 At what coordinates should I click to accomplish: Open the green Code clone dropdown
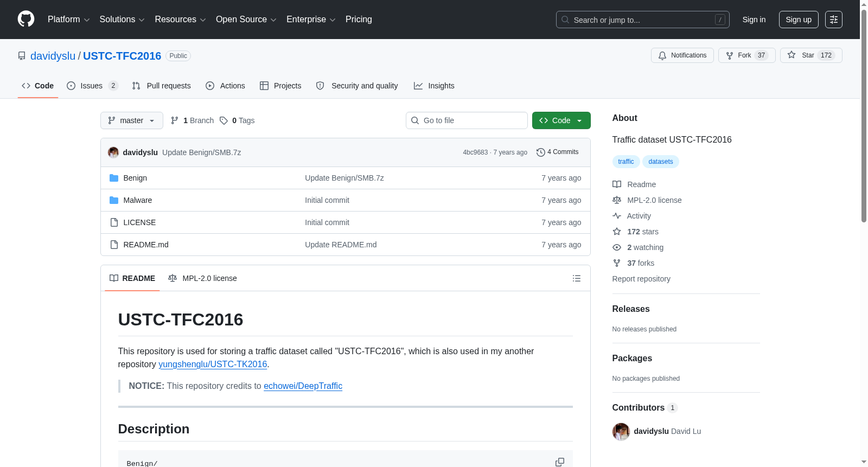[561, 120]
